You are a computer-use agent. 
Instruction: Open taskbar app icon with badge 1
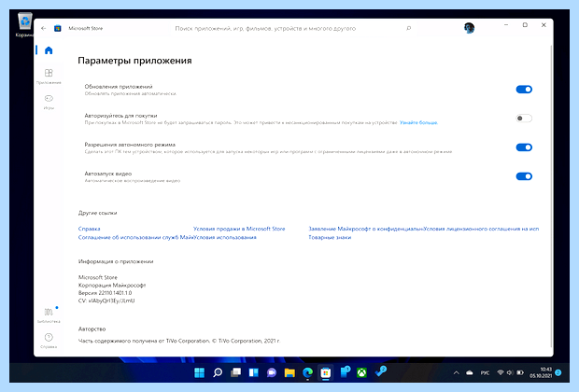[345, 372]
